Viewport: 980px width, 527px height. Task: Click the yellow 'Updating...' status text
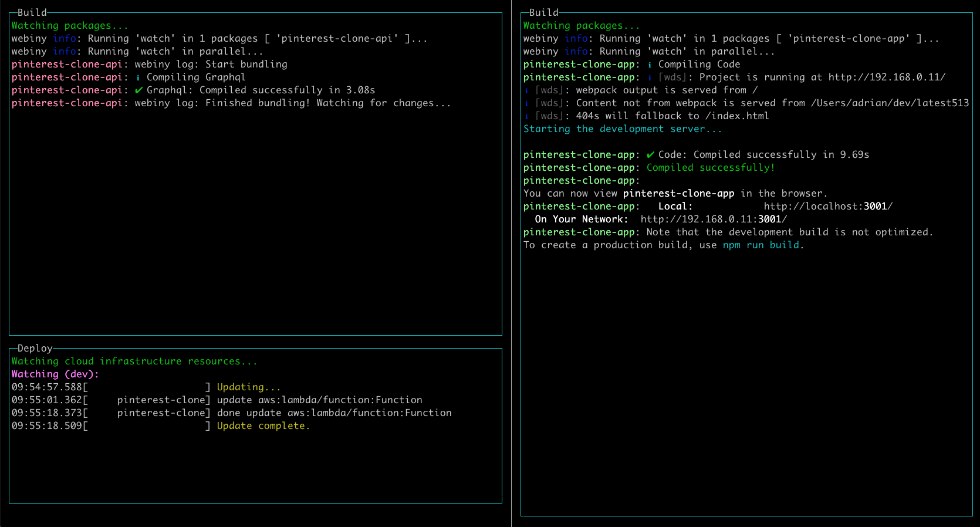pos(249,387)
